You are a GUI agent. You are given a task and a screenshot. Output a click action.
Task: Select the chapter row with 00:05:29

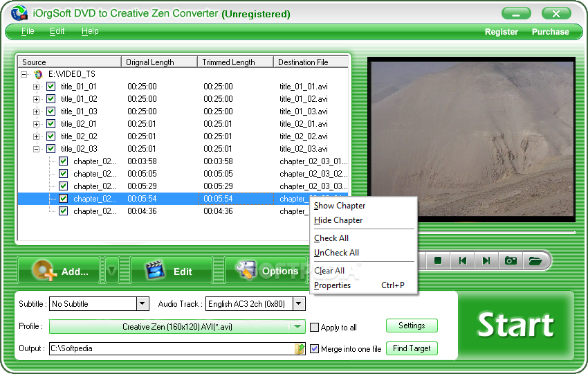tap(183, 186)
